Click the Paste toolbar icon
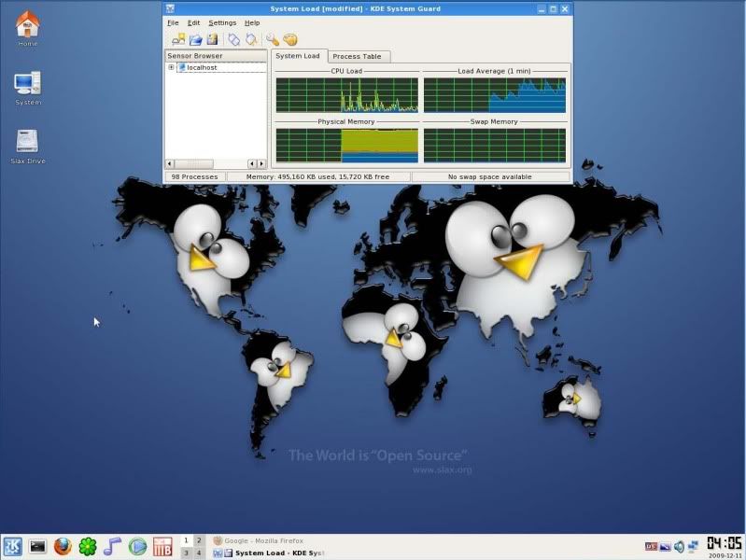This screenshot has width=746, height=560. 251,39
